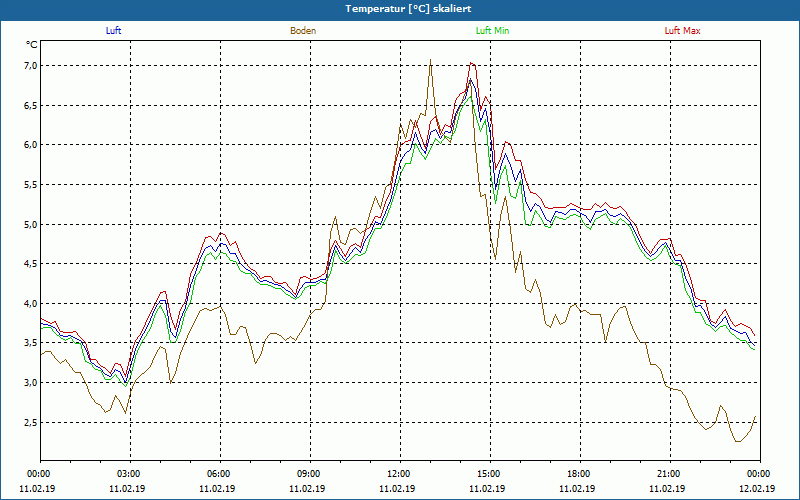Click the "4,5" y-axis value

31,264
